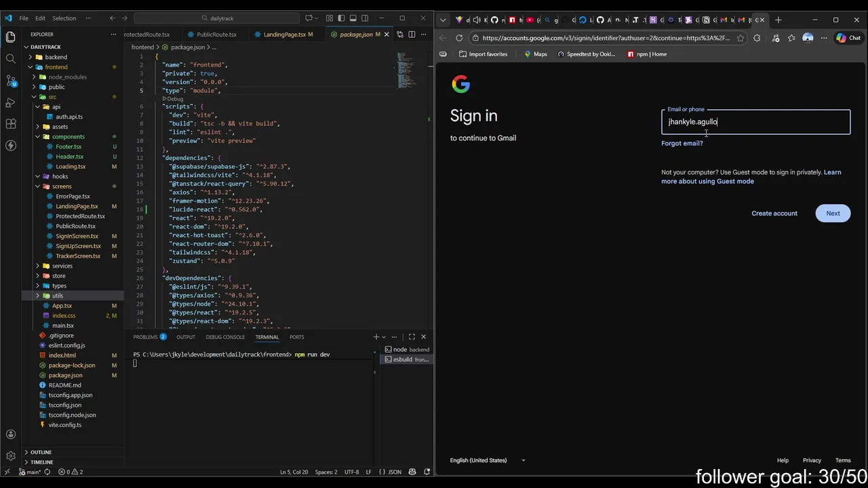Screen dimensions: 868x488
Task: Expand the backend folder
Action: pos(31,57)
